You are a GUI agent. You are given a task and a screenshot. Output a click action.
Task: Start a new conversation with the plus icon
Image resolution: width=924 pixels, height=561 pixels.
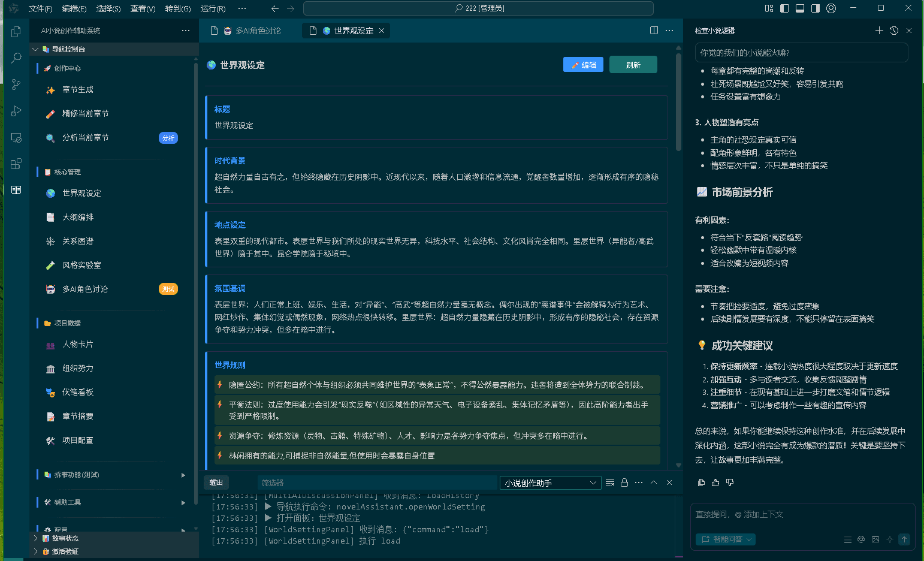click(879, 30)
